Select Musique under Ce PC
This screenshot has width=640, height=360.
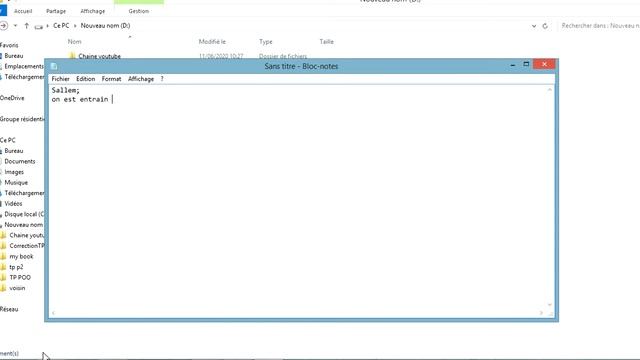pyautogui.click(x=16, y=182)
